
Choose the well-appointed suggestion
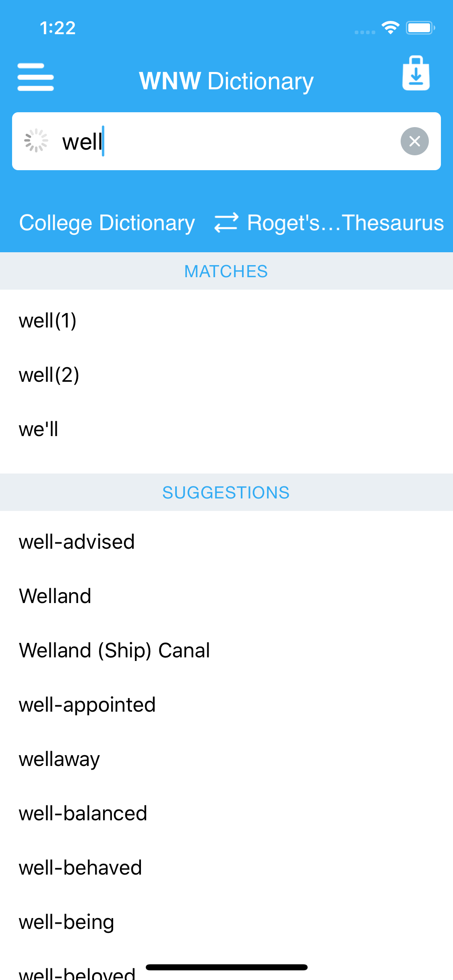point(87,705)
